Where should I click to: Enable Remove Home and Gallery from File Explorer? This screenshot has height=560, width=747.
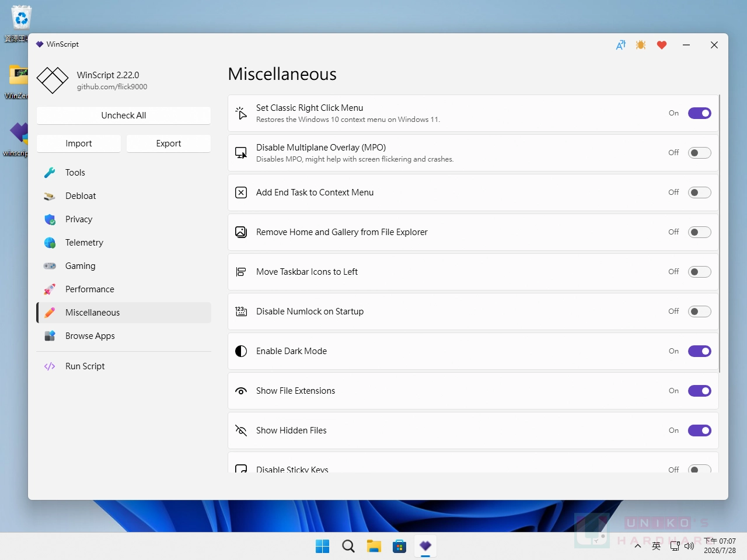tap(700, 232)
